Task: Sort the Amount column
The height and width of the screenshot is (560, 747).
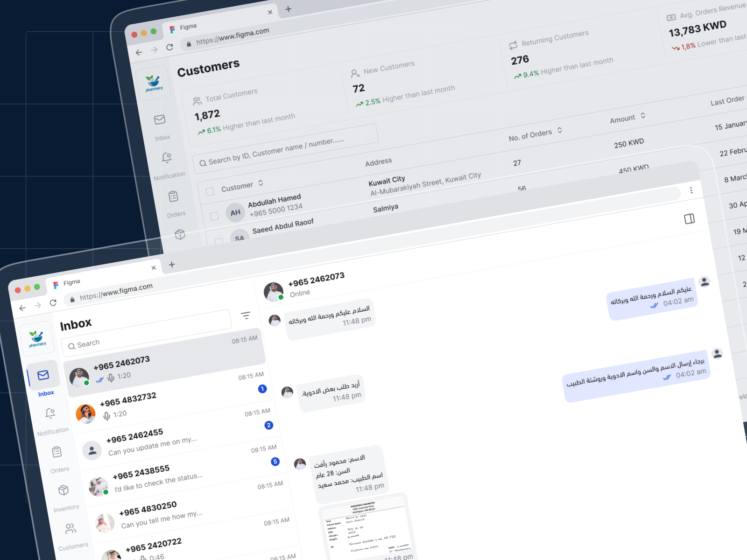Action: (x=643, y=115)
